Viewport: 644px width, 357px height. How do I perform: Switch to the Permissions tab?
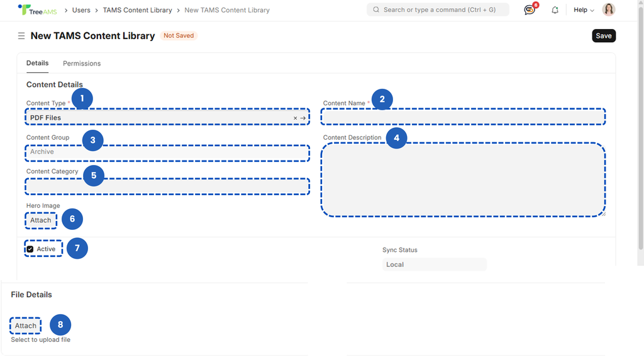coord(82,64)
